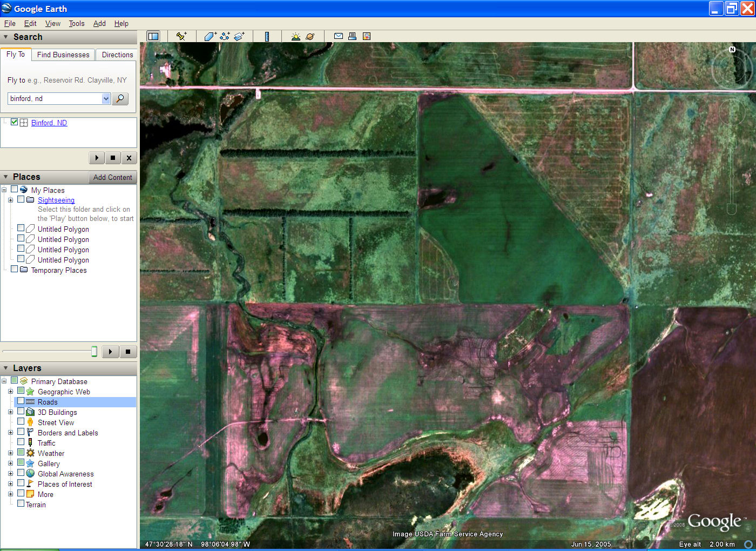Click the compass North marker
The height and width of the screenshot is (551, 756).
tap(732, 49)
